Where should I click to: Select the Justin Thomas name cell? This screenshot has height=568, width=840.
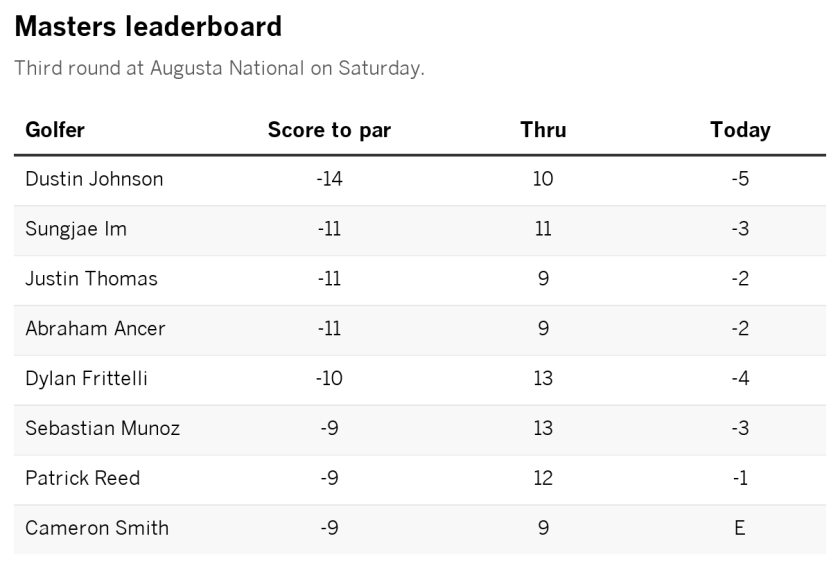[x=91, y=279]
